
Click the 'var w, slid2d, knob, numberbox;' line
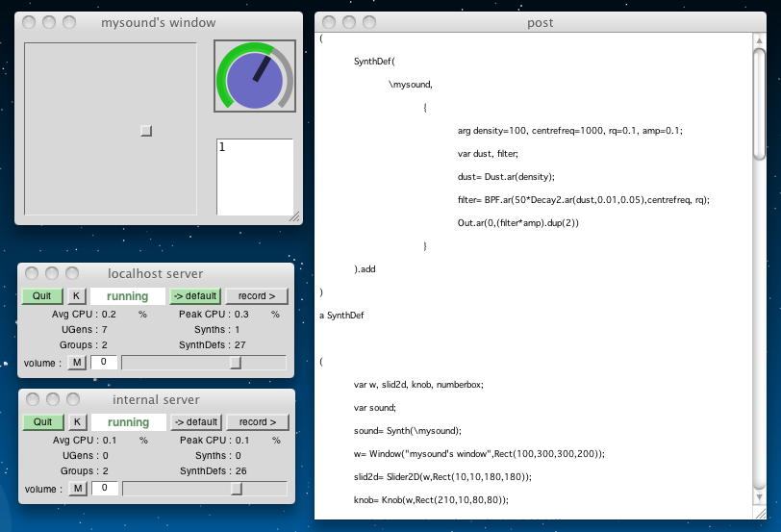click(418, 385)
